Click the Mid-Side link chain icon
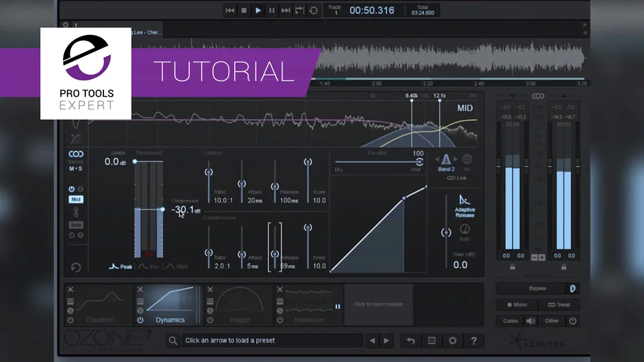 click(76, 213)
